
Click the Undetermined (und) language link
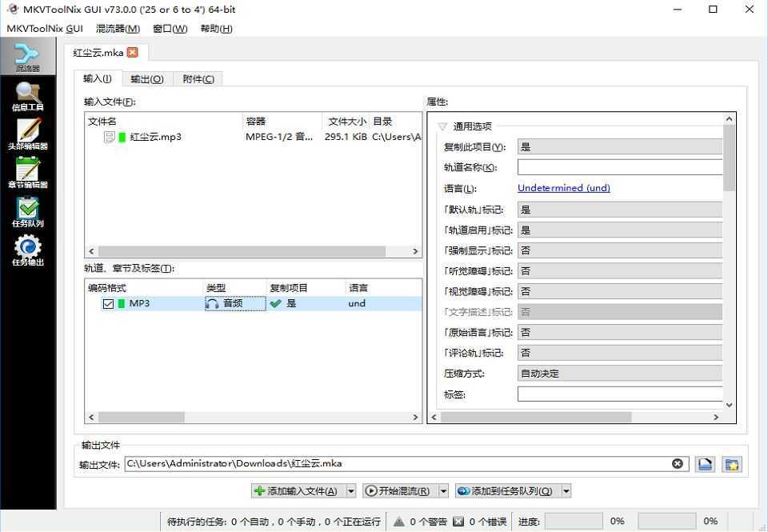point(564,188)
